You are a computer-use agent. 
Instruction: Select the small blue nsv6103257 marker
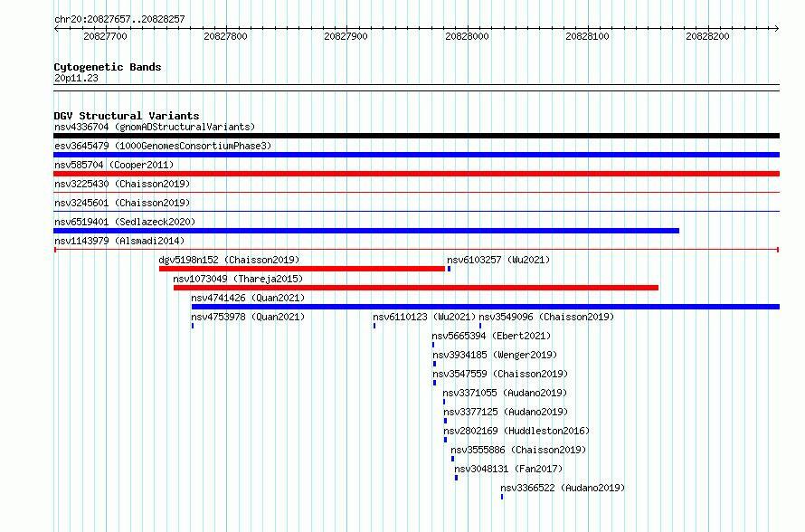pyautogui.click(x=450, y=269)
